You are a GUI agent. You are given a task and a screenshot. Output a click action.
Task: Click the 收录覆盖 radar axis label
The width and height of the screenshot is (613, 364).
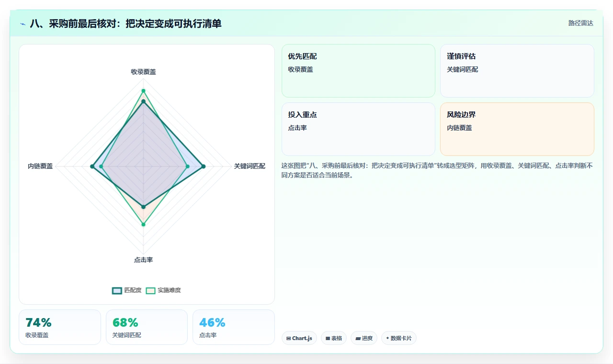pos(143,72)
